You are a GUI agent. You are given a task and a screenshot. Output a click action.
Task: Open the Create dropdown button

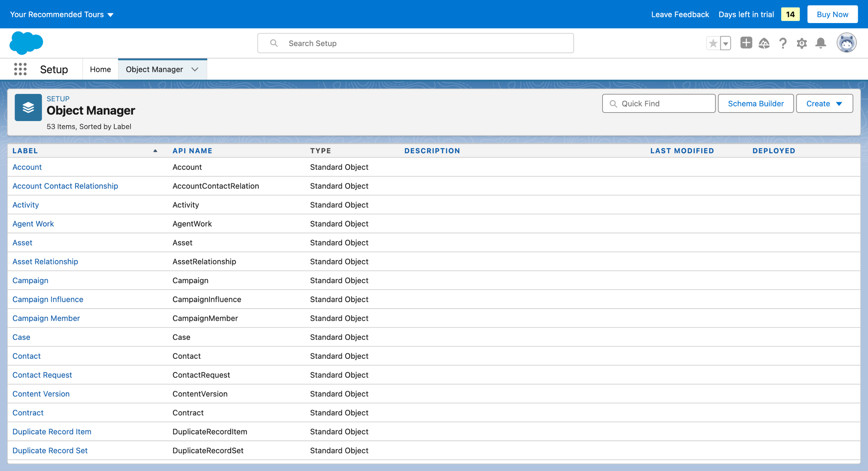click(x=824, y=103)
